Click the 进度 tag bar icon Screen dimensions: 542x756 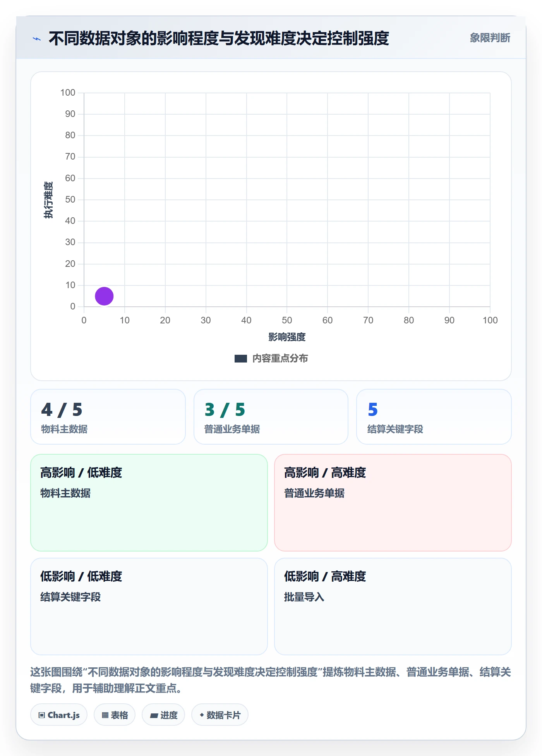(x=154, y=716)
